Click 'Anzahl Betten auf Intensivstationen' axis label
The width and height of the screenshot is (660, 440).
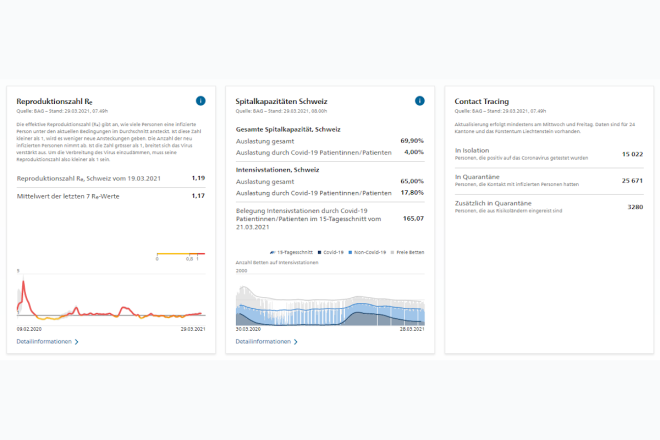click(277, 262)
